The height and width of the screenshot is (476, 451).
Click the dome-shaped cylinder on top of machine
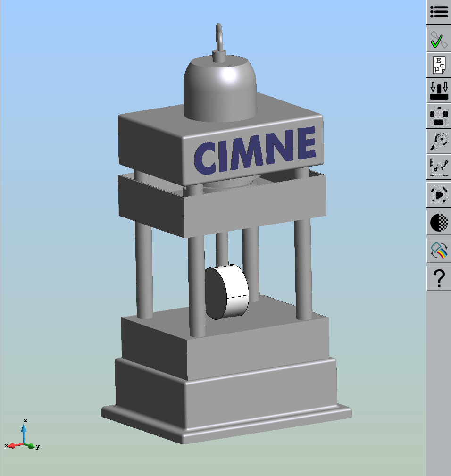220,87
